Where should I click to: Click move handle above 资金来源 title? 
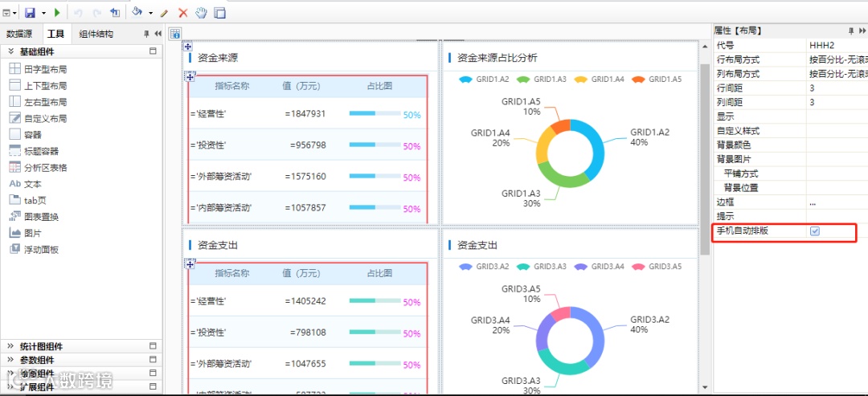coord(187,47)
